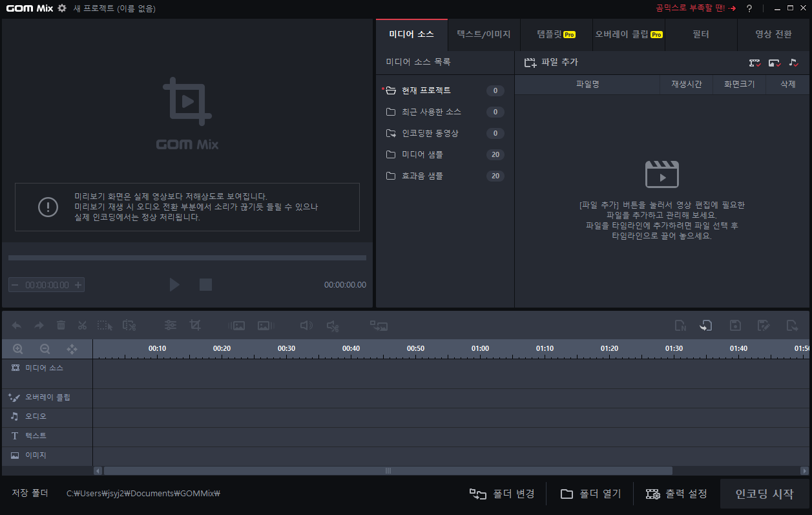
Task: Click the image transition swap icon
Action: click(379, 326)
